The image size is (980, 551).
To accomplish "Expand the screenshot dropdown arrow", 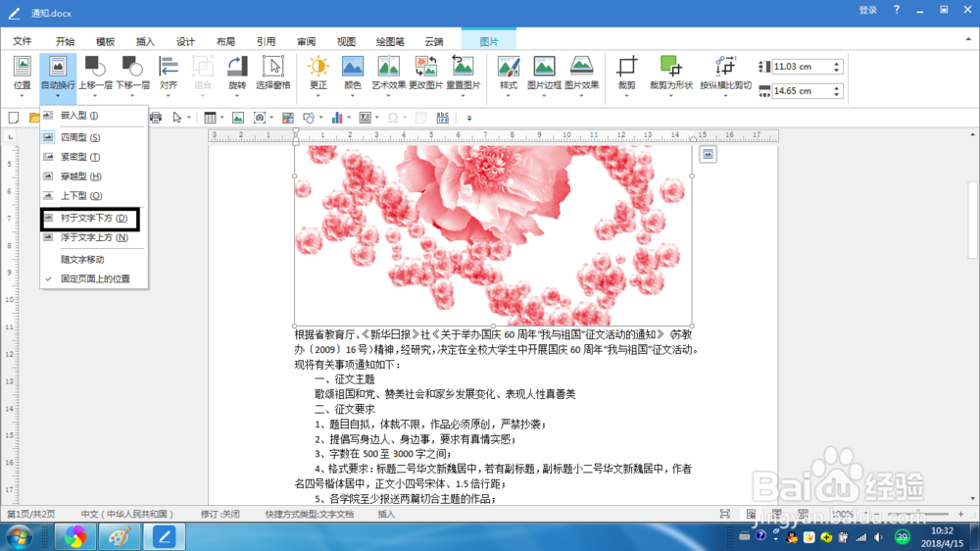I will (271, 118).
